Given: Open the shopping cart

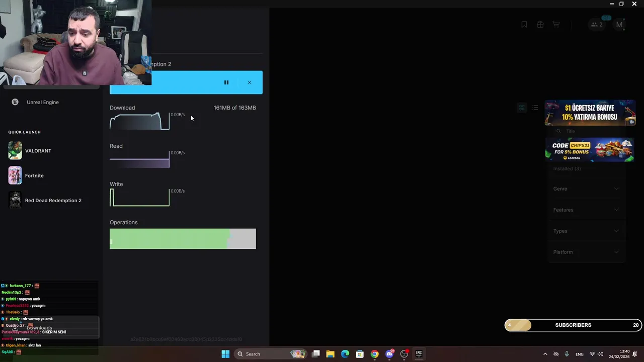Looking at the screenshot, I should coord(556,25).
